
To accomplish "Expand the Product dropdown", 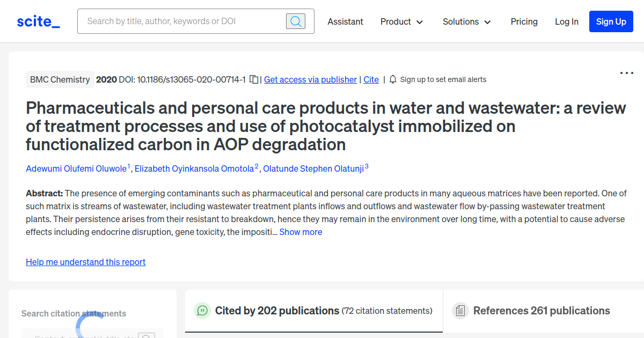I will click(401, 21).
